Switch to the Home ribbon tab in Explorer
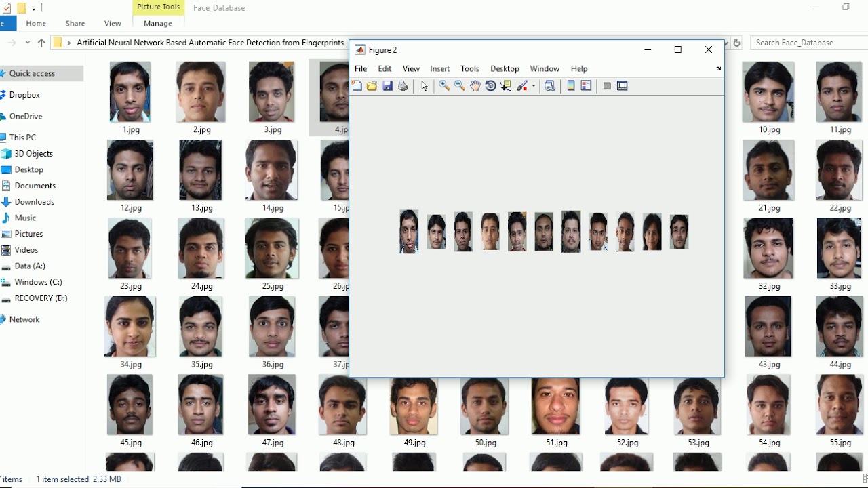Screen dimensions: 868x488 (x=36, y=23)
